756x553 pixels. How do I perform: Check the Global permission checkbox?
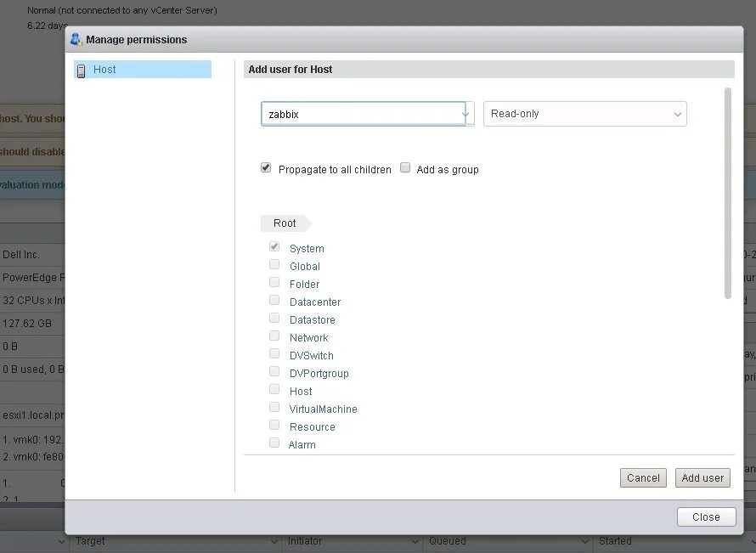tap(274, 263)
